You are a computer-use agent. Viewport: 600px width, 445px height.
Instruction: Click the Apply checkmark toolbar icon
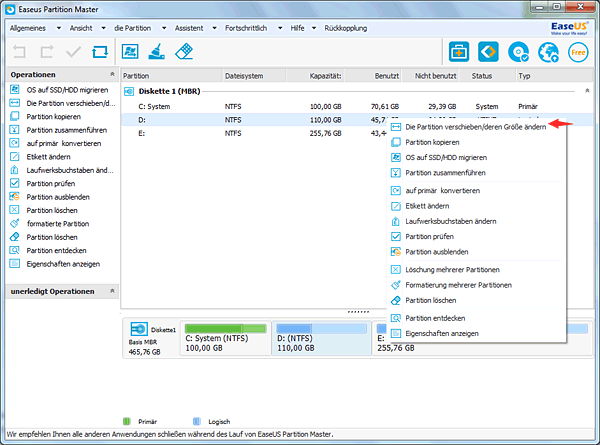pyautogui.click(x=73, y=51)
